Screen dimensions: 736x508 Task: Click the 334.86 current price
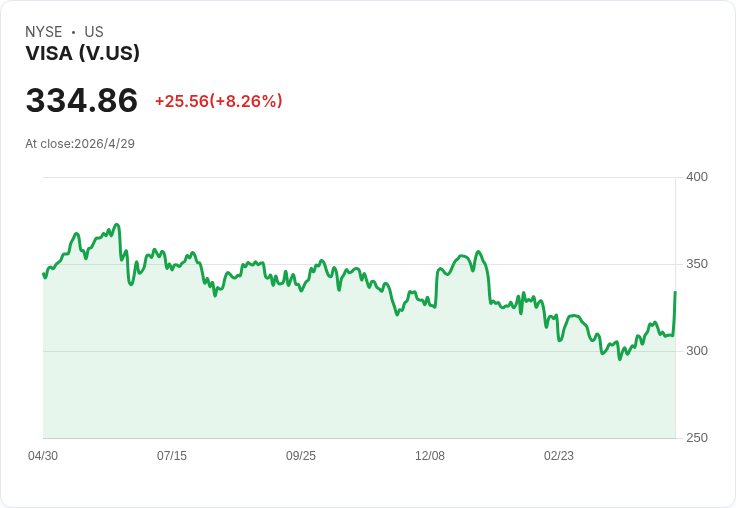82,101
